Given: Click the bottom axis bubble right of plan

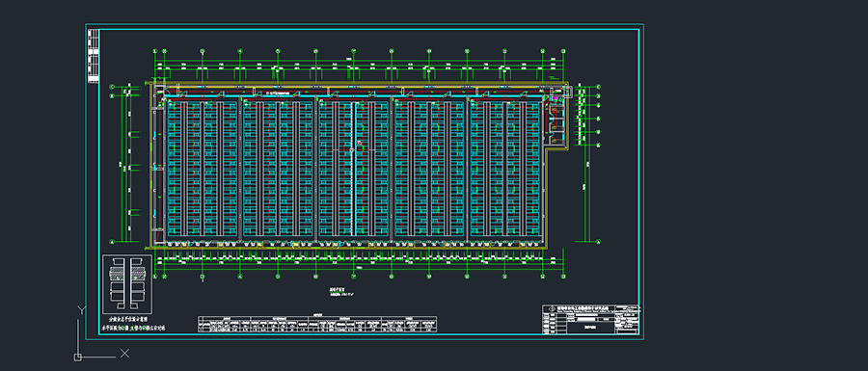Looking at the screenshot, I should pos(598,242).
